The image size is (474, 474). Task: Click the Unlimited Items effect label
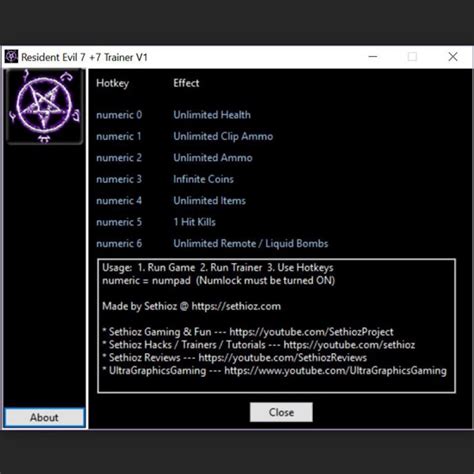[x=209, y=201]
